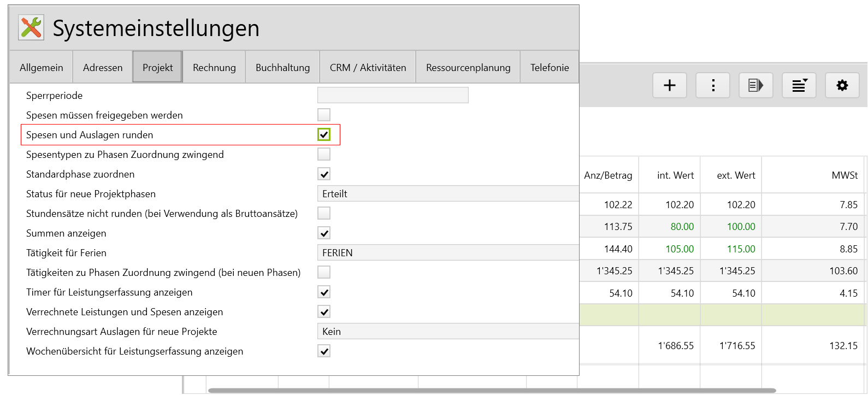Viewport: 868px width, 395px height.
Task: Open the Ressourcenplanung tab
Action: point(468,67)
